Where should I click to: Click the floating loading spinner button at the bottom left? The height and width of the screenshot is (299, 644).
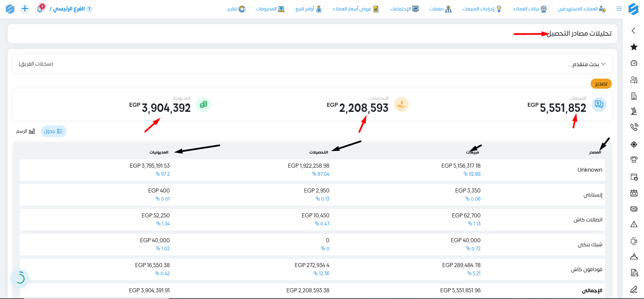pos(20,279)
